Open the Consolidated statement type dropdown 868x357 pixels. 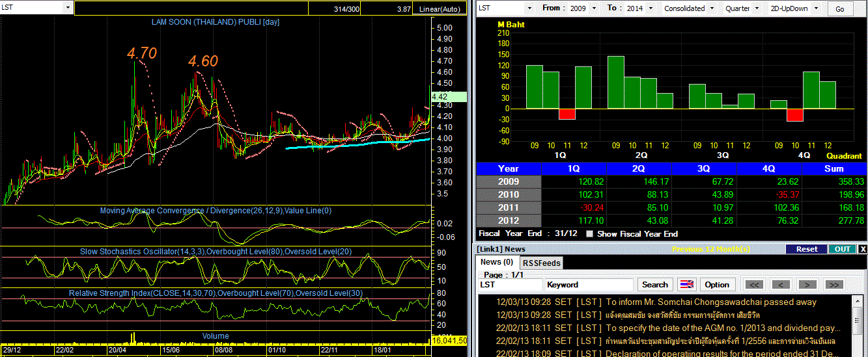click(713, 8)
